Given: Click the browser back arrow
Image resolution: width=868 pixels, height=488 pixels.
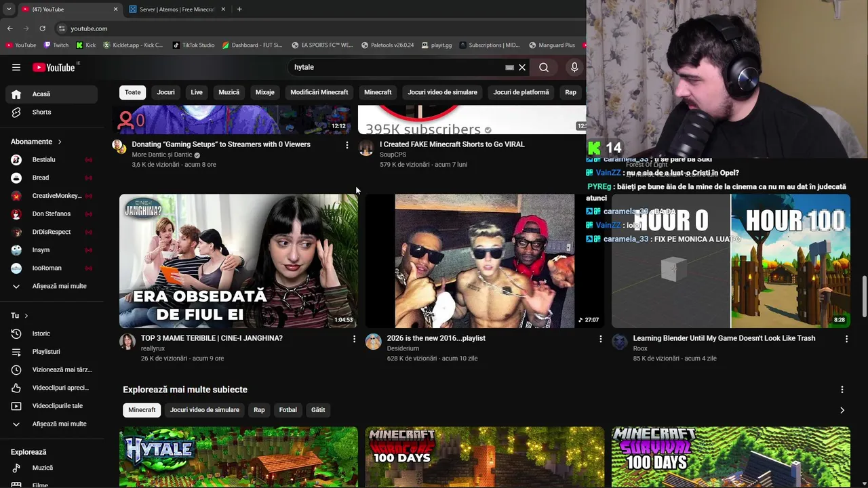Looking at the screenshot, I should point(10,28).
